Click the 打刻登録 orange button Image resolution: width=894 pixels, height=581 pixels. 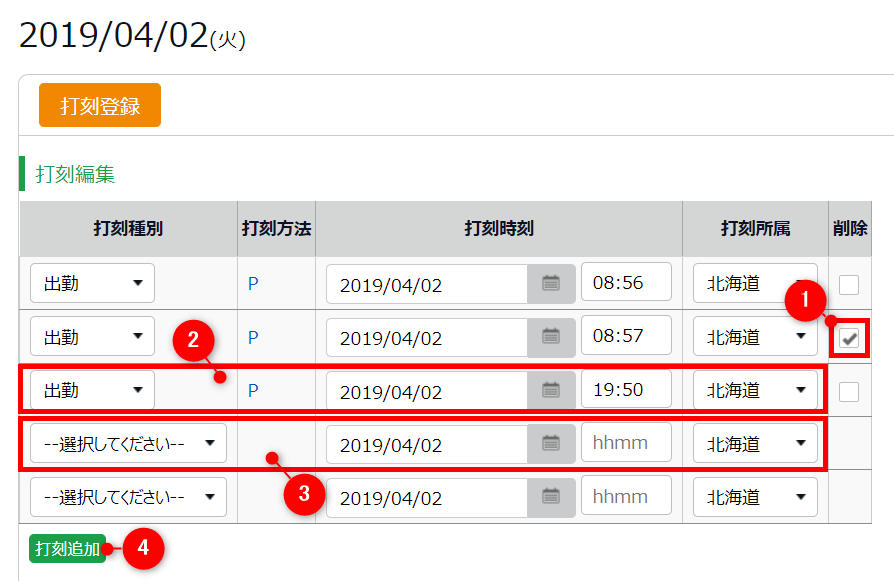click(100, 105)
